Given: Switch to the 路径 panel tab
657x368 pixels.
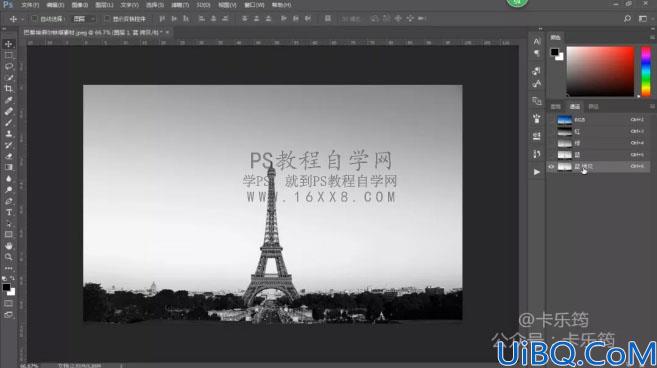Looking at the screenshot, I should [593, 106].
